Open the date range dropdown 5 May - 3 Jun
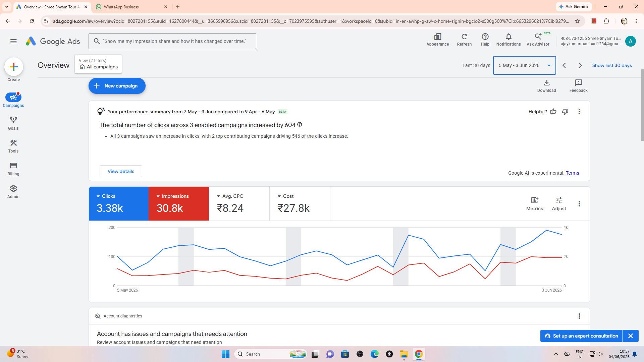The height and width of the screenshot is (362, 644). [x=525, y=65]
